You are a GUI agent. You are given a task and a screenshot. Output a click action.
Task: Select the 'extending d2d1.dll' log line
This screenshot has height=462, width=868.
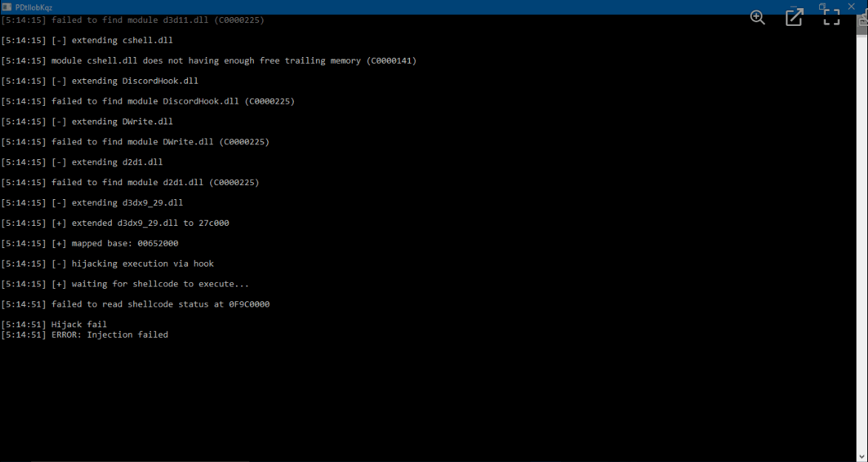tap(82, 162)
